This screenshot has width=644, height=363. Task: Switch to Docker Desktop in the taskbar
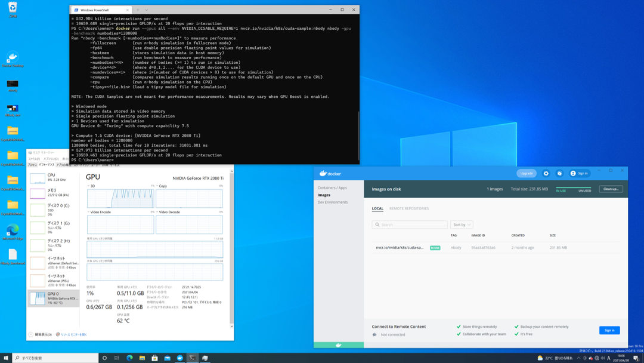(x=180, y=358)
